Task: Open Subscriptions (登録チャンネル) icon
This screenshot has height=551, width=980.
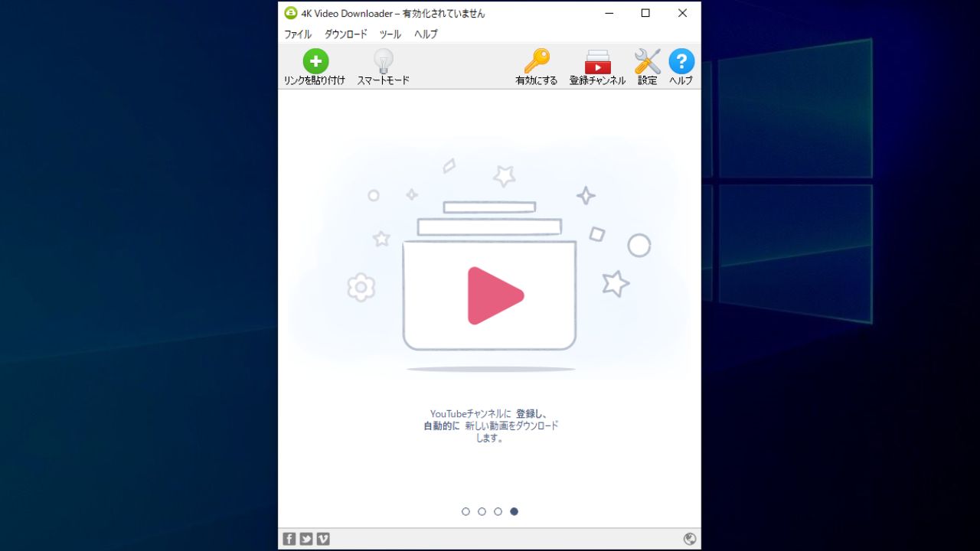Action: (597, 61)
